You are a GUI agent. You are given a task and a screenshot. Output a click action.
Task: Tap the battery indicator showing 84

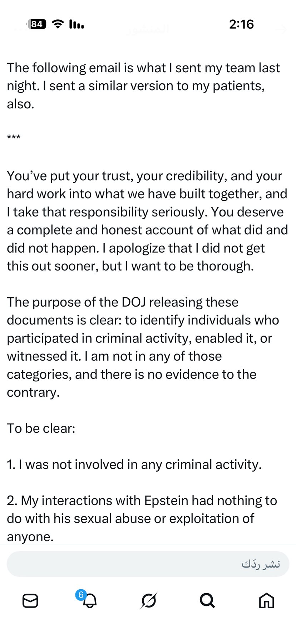click(37, 24)
